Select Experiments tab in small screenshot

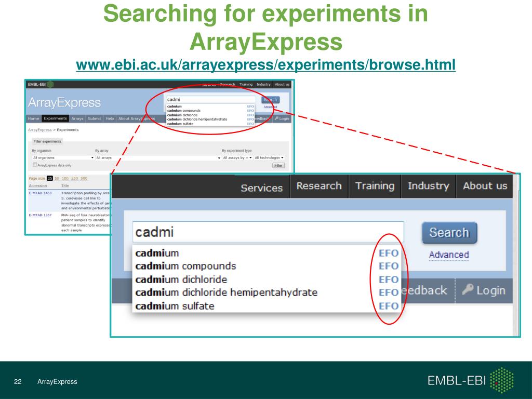[55, 118]
